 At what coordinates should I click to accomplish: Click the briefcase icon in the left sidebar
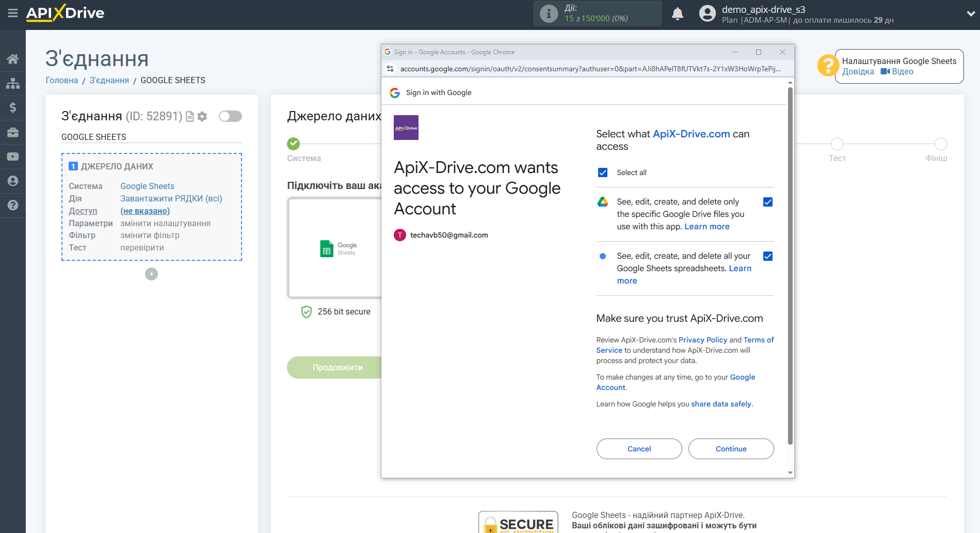[x=13, y=132]
